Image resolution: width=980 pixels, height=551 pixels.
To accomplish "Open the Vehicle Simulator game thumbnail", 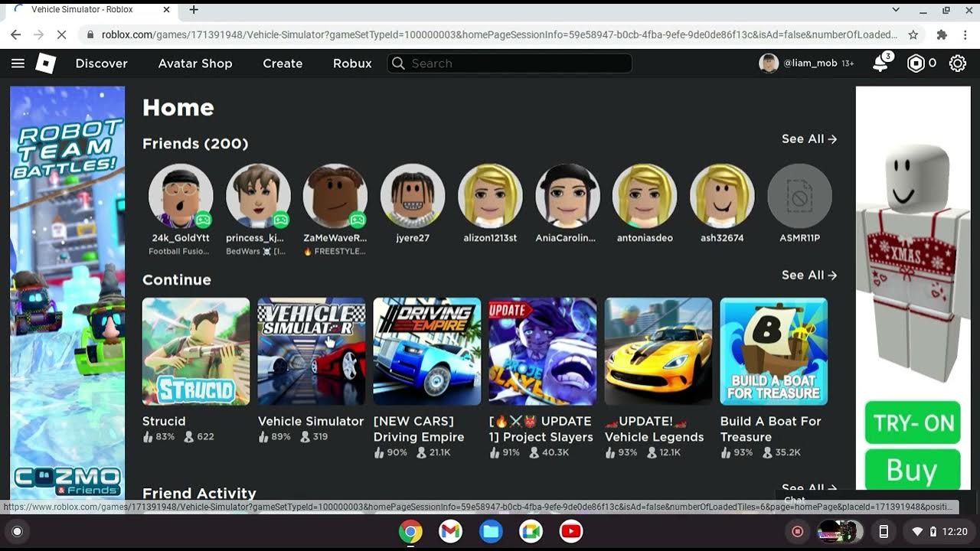I will click(312, 351).
